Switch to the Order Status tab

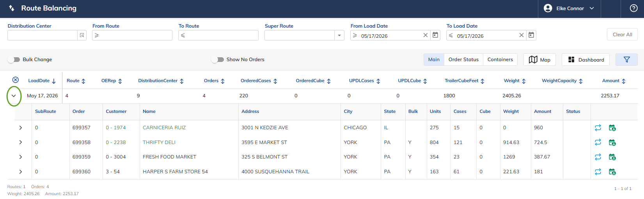click(463, 60)
